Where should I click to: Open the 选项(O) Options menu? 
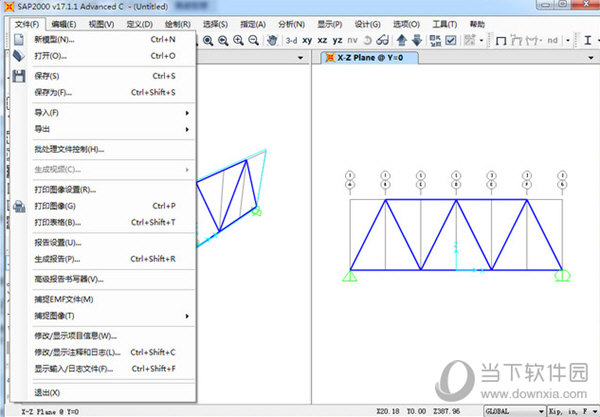point(406,24)
